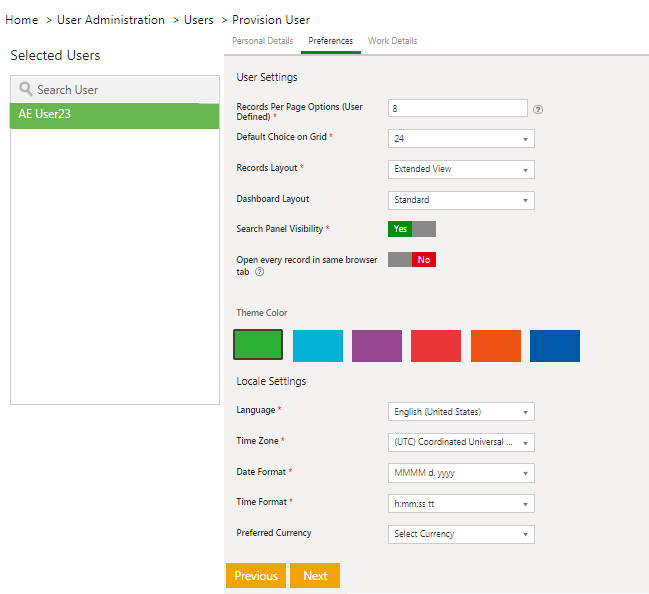This screenshot has height=594, width=649.
Task: Select Preferred Currency dropdown
Action: 461,534
